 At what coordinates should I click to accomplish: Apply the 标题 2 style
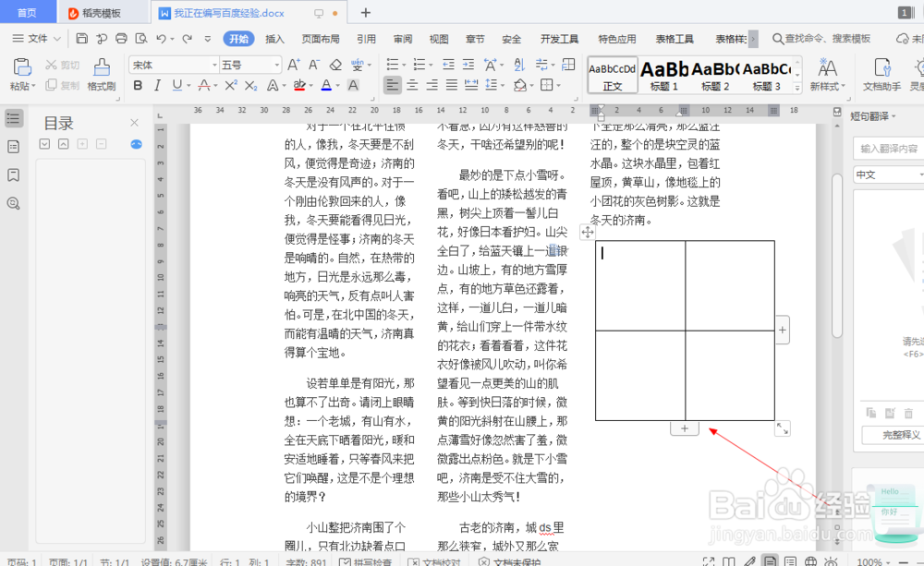pos(715,75)
